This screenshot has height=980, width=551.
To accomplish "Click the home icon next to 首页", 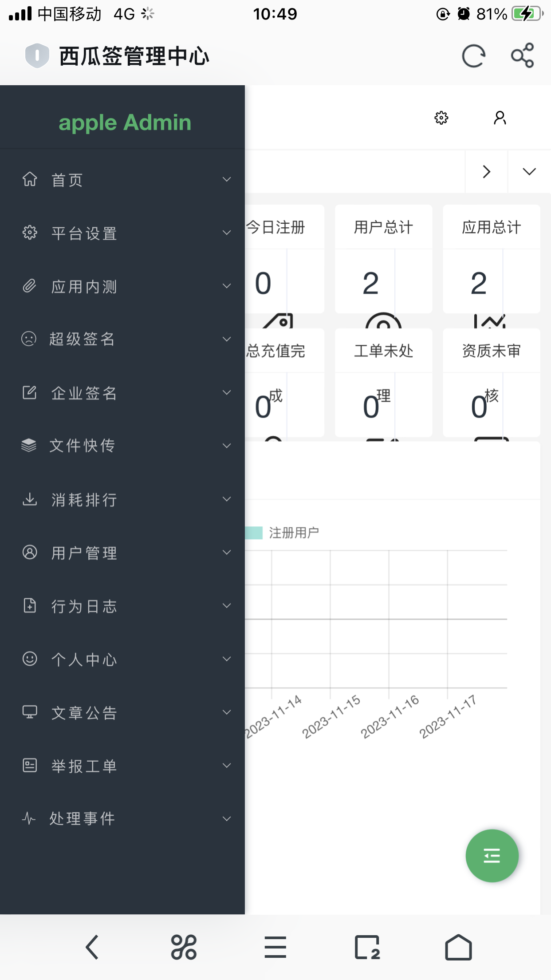I will click(30, 179).
